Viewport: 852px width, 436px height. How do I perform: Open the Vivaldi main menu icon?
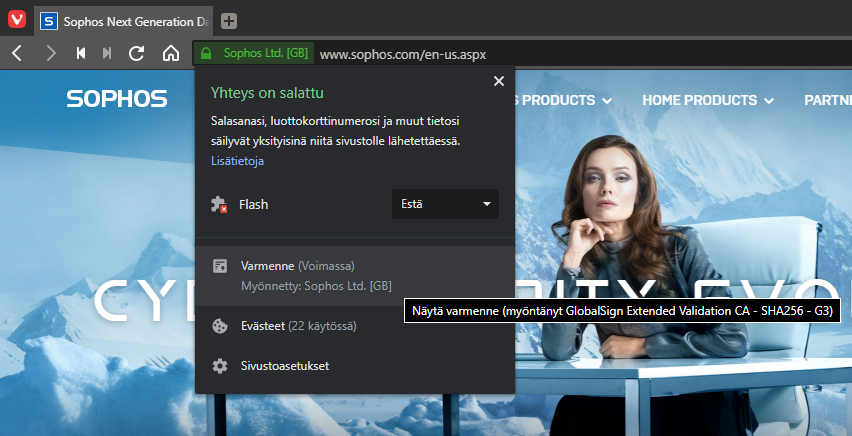[x=17, y=20]
